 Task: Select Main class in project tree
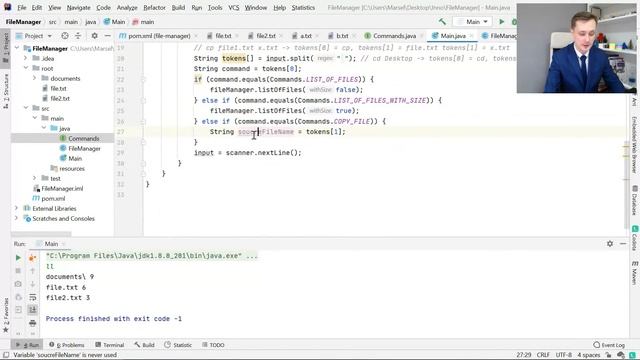75,158
